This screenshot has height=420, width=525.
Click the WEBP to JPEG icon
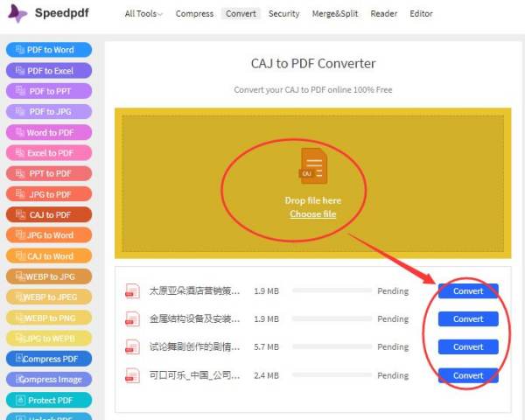pos(19,297)
